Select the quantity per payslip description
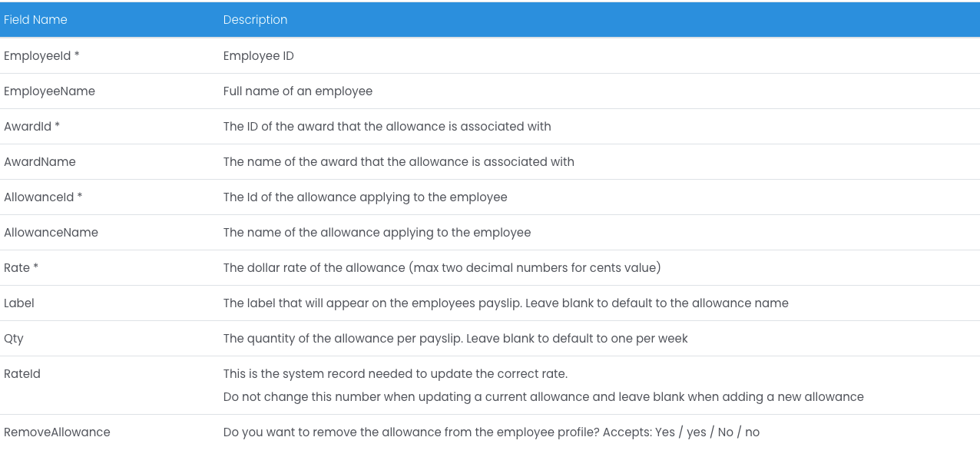The height and width of the screenshot is (457, 980). click(455, 339)
